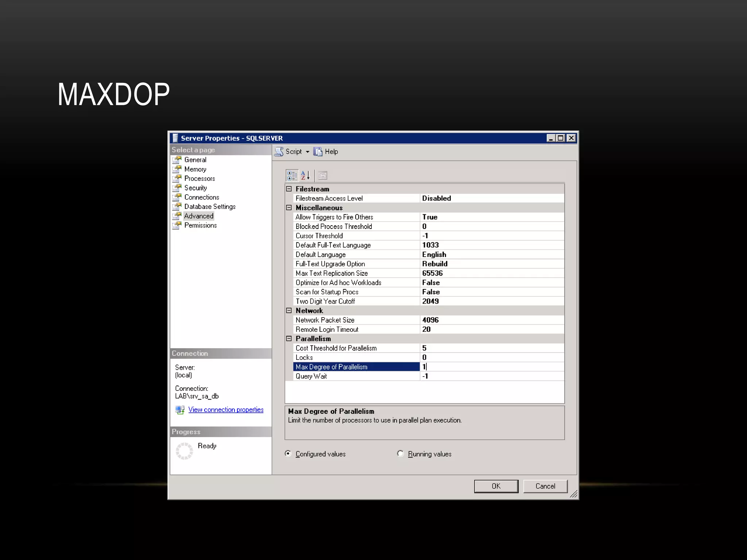The height and width of the screenshot is (560, 747).
Task: Click the OK button
Action: 496,486
